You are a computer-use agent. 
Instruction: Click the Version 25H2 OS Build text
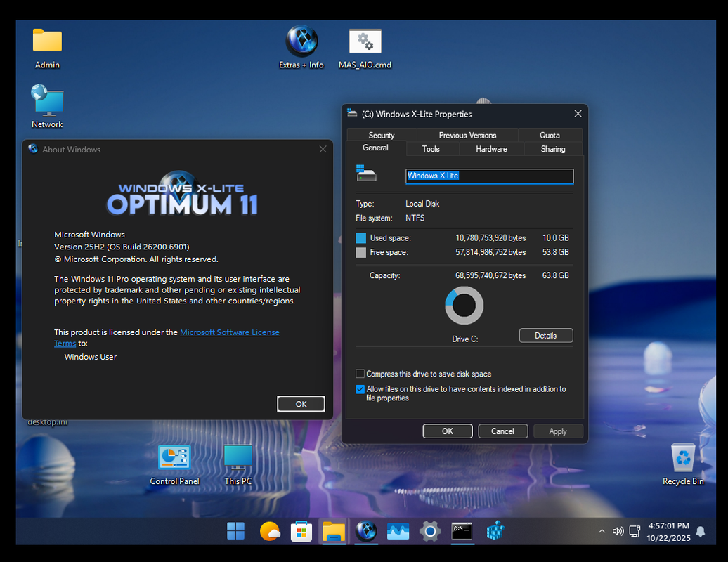coord(122,247)
